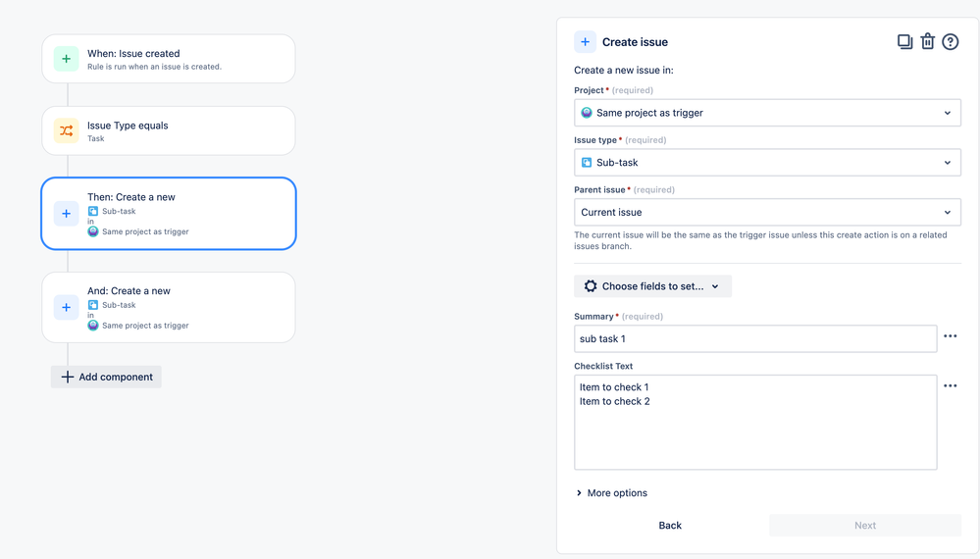980x559 pixels.
Task: Click the gear icon on Choose fields
Action: [x=591, y=286]
